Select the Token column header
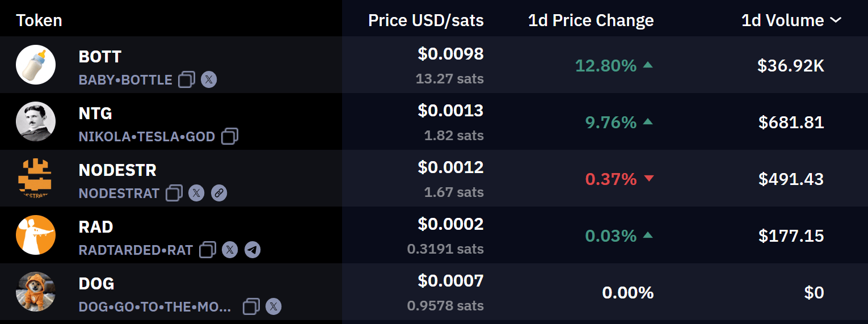868x324 pixels. coord(39,20)
